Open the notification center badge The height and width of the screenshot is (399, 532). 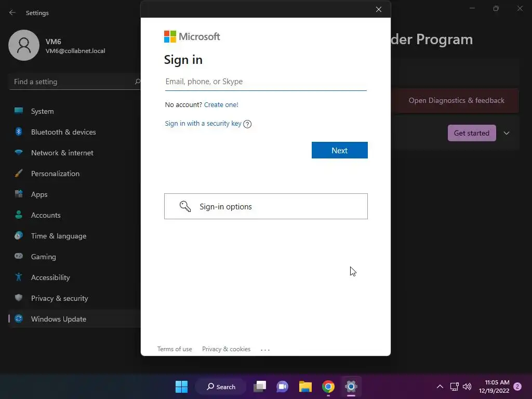pyautogui.click(x=517, y=387)
